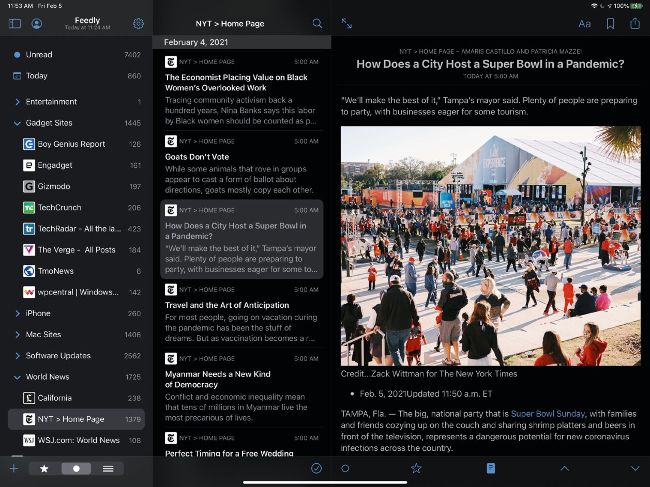Toggle the article's read/unread circle
650x487 pixels.
(345, 468)
